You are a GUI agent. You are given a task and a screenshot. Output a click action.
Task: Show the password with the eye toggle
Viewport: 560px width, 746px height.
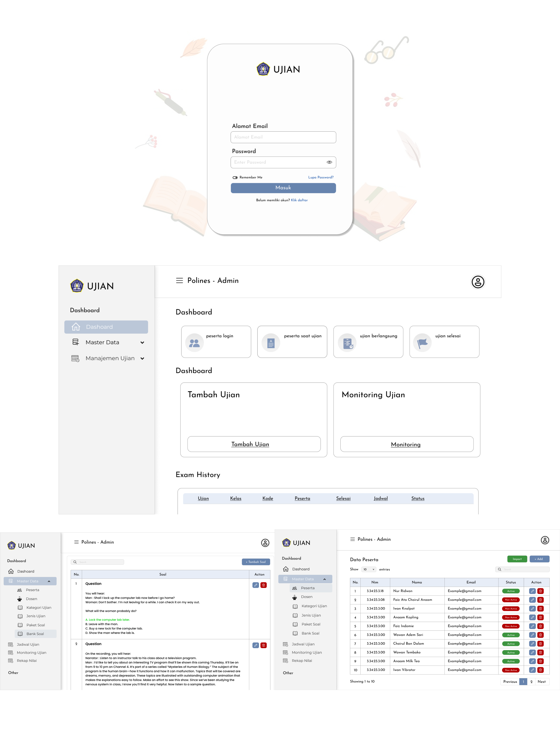tap(329, 162)
